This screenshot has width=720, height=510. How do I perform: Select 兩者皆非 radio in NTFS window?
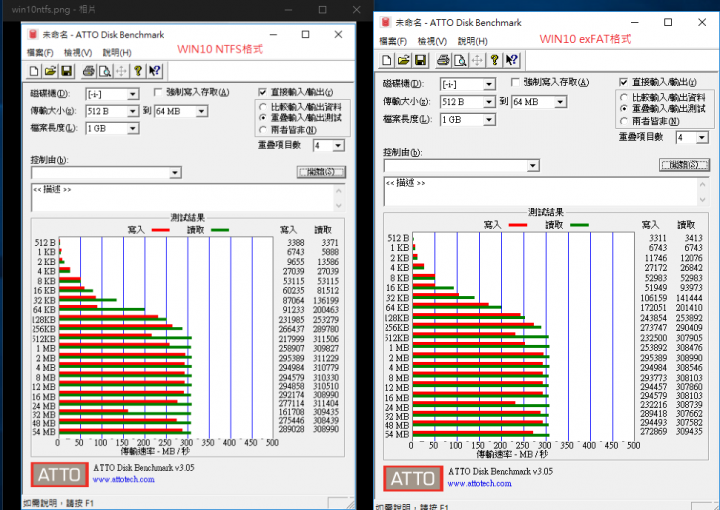point(263,130)
